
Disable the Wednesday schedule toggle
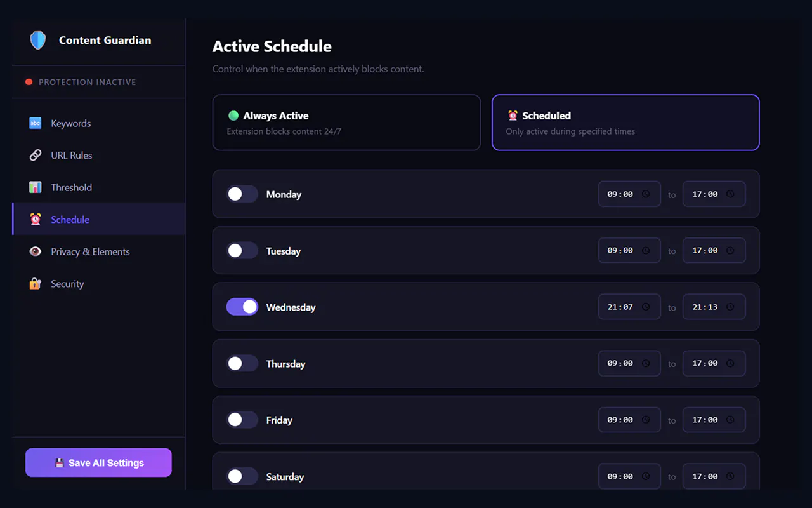[x=242, y=307]
